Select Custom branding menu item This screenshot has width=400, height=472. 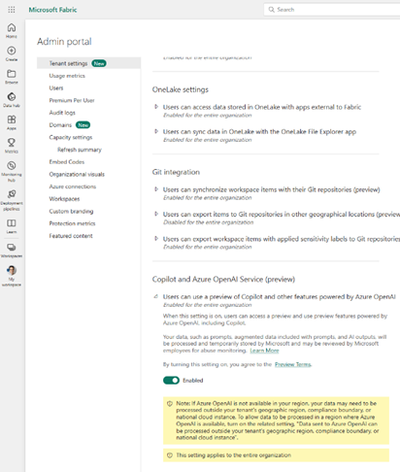(71, 211)
